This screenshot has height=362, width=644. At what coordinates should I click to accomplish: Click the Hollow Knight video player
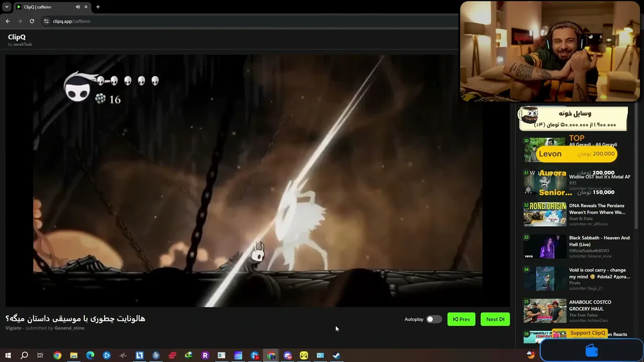pyautogui.click(x=258, y=180)
